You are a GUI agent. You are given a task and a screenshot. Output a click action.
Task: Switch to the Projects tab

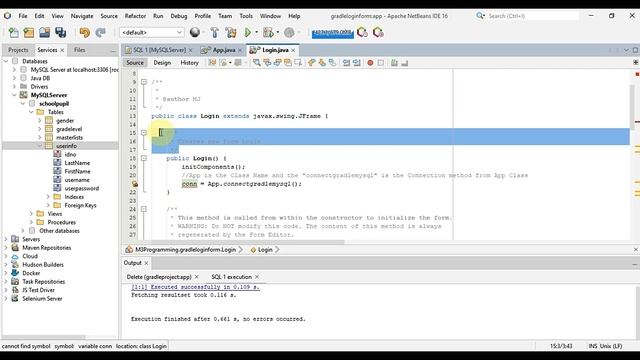pyautogui.click(x=18, y=50)
